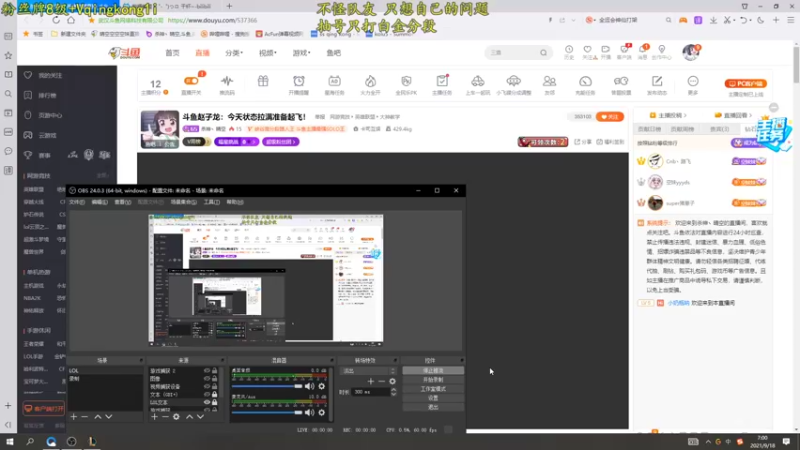
Task: Open transition properties gear in OBS
Action: [x=392, y=381]
